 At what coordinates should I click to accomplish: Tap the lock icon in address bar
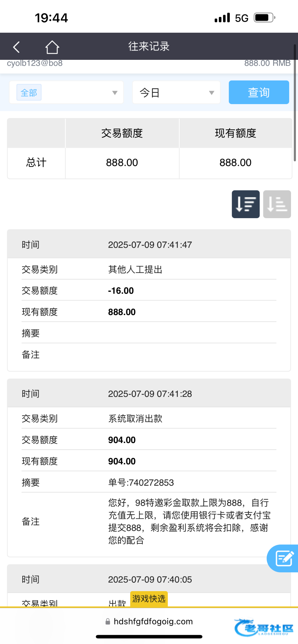108,622
